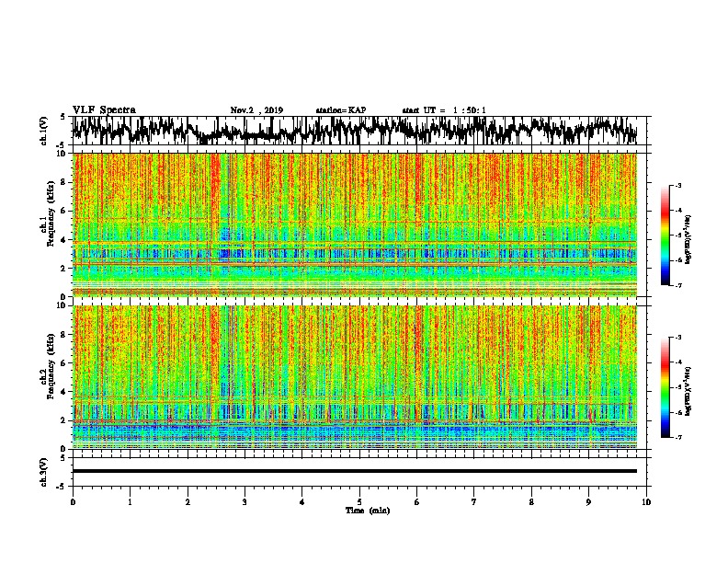
Task: Select the date text "Nov.2 , 2019"
Action: pos(256,110)
